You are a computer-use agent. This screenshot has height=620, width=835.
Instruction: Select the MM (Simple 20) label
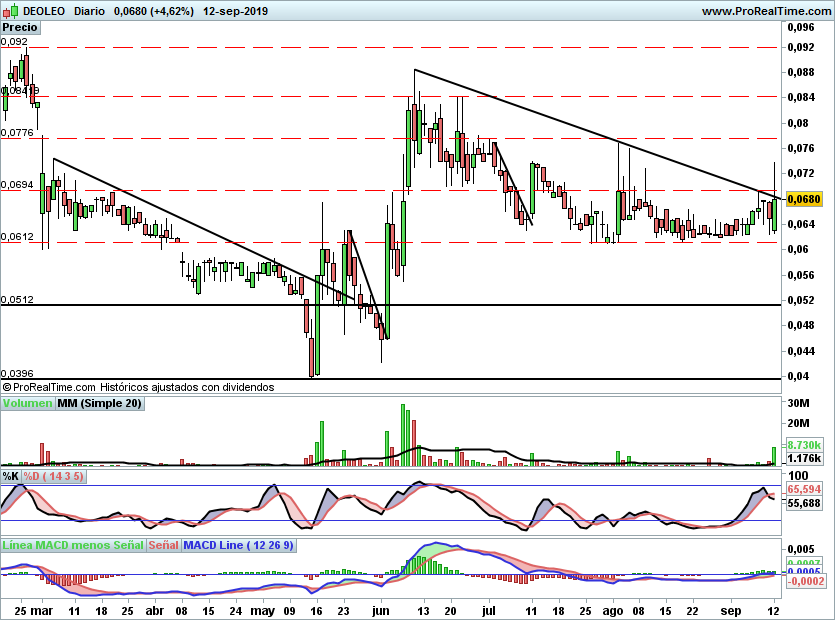pos(100,403)
